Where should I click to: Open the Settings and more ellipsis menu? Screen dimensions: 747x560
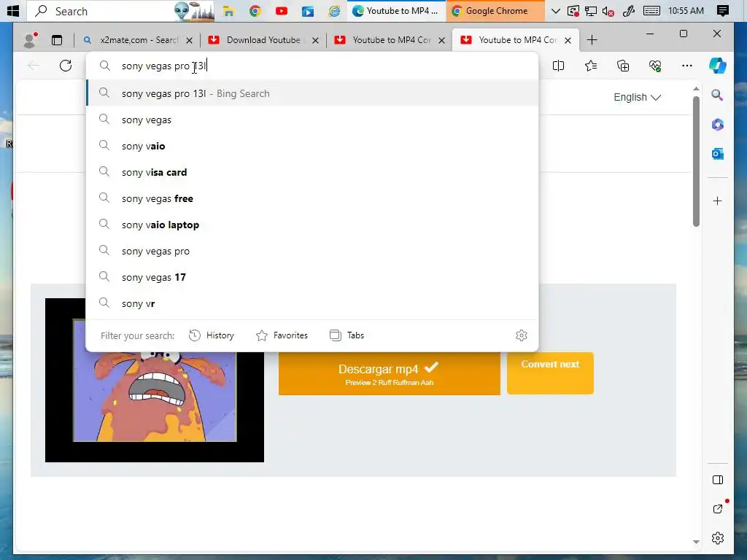(687, 66)
